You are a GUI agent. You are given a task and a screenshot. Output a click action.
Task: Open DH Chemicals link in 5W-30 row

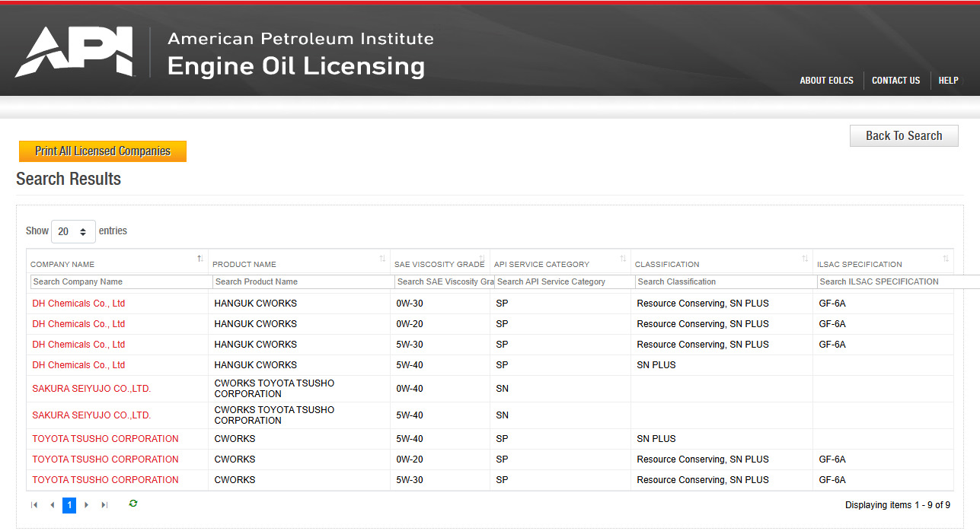[x=78, y=345]
